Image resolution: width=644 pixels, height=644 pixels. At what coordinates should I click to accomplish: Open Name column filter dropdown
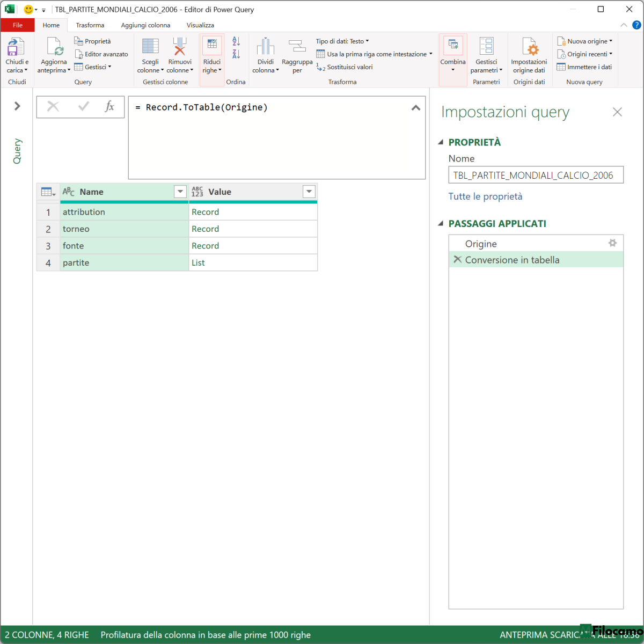pyautogui.click(x=180, y=192)
